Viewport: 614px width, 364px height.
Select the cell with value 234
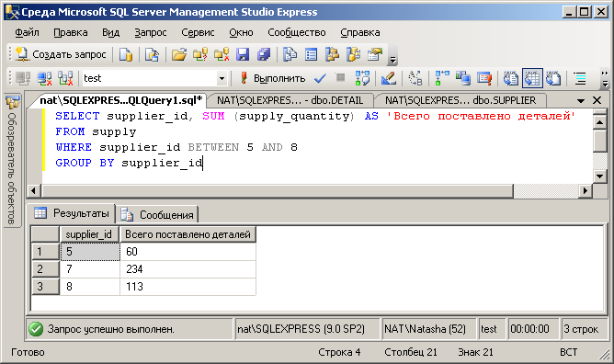188,269
